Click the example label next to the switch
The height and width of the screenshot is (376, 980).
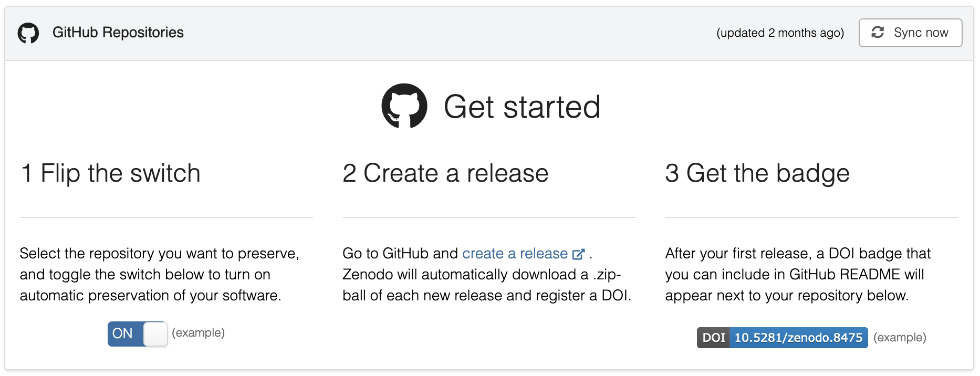tap(199, 333)
